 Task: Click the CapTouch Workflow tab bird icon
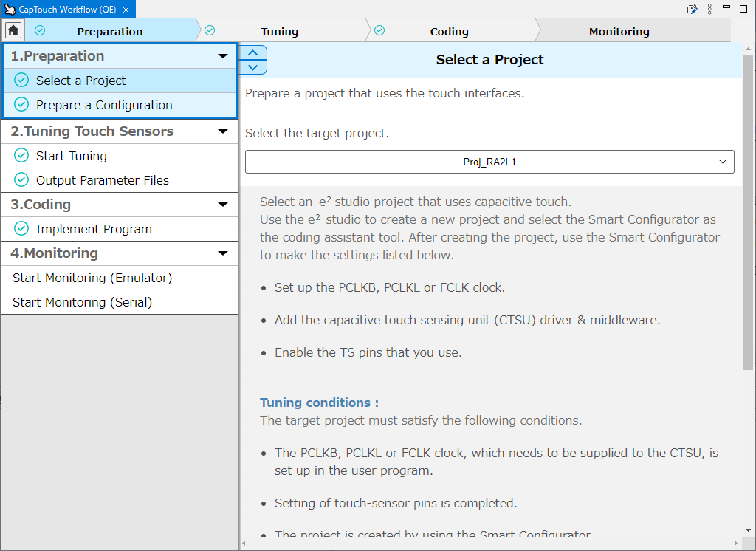pyautogui.click(x=10, y=9)
